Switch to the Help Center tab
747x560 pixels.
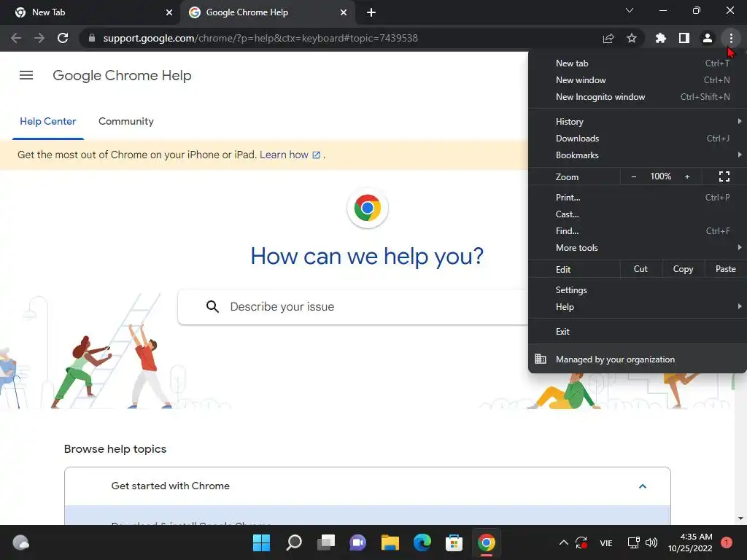47,122
